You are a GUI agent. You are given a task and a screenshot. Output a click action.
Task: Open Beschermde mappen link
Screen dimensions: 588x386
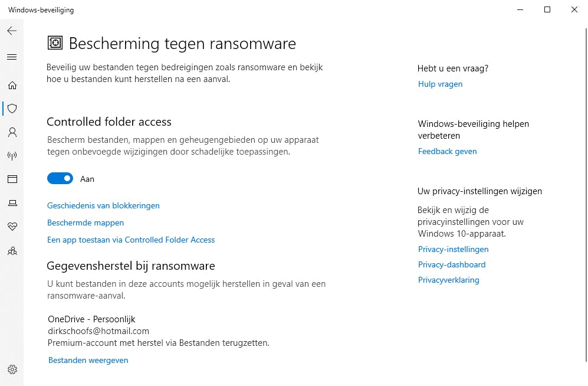point(86,223)
